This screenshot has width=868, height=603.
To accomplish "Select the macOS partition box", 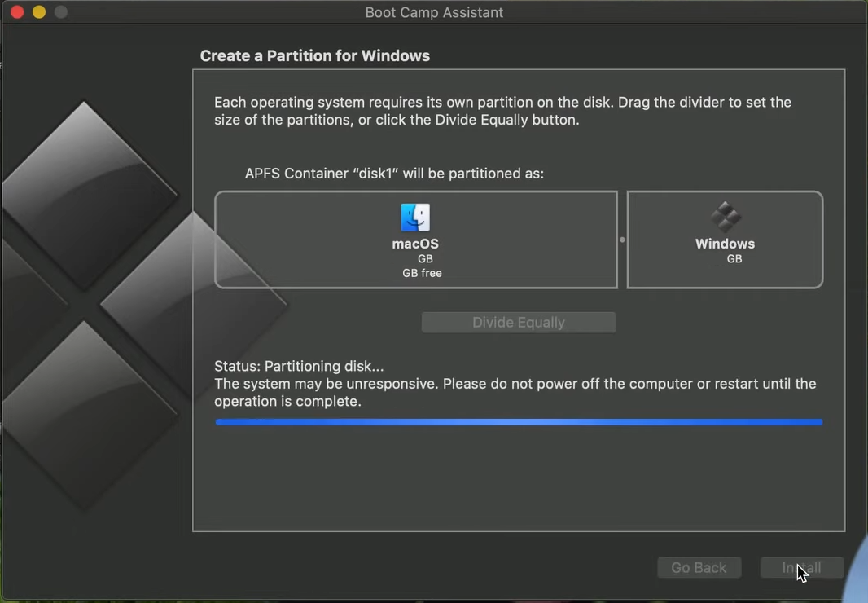I will click(x=416, y=240).
